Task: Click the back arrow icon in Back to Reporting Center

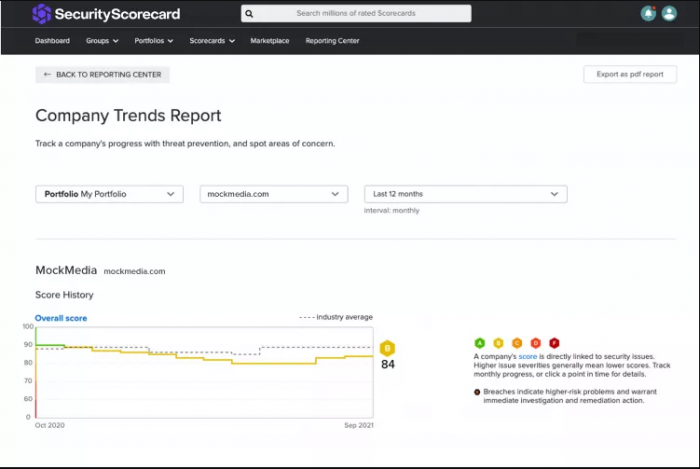Action: pos(47,75)
